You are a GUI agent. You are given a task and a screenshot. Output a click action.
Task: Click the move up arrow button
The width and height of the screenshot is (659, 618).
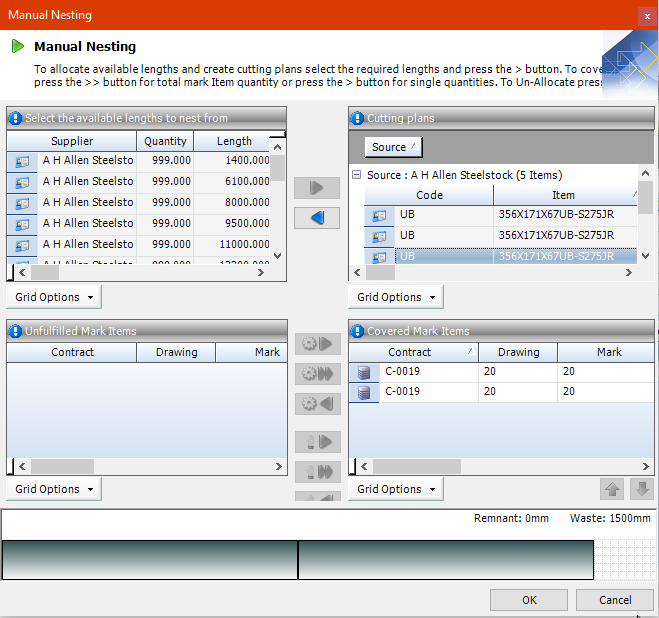click(x=611, y=489)
